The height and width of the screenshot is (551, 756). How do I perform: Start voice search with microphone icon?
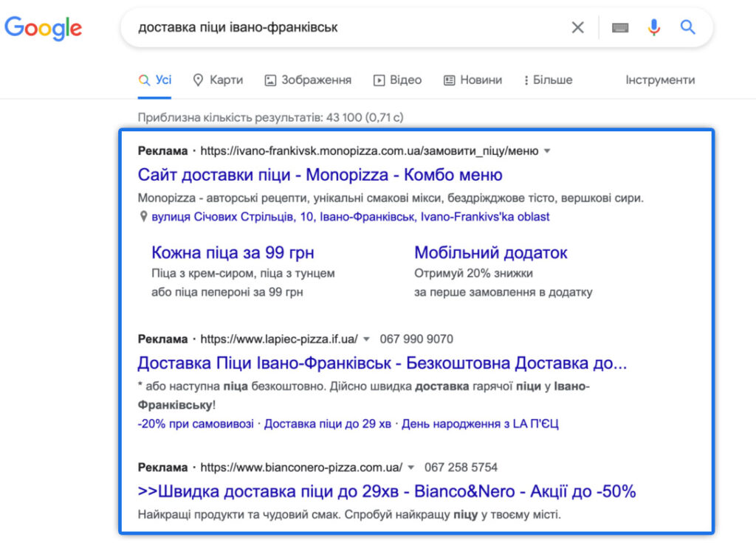click(x=654, y=27)
